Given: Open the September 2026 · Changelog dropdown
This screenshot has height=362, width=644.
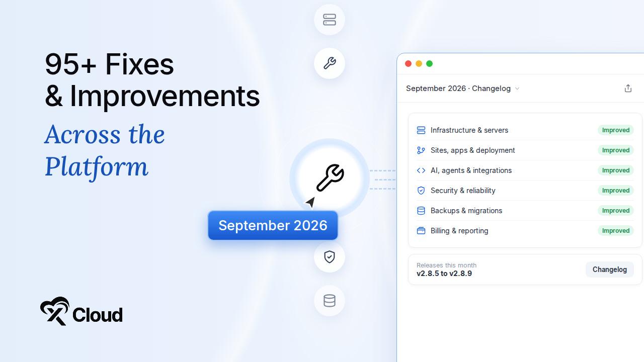Looking at the screenshot, I should [463, 88].
